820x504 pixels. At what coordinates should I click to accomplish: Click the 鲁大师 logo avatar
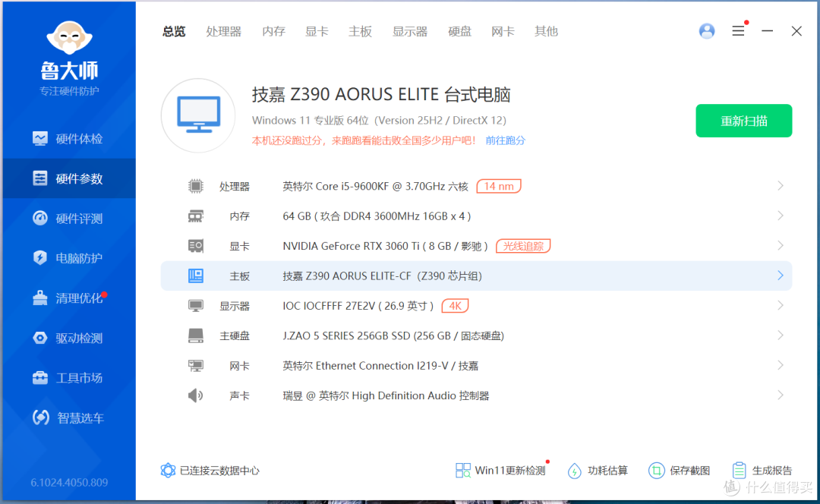[x=69, y=38]
